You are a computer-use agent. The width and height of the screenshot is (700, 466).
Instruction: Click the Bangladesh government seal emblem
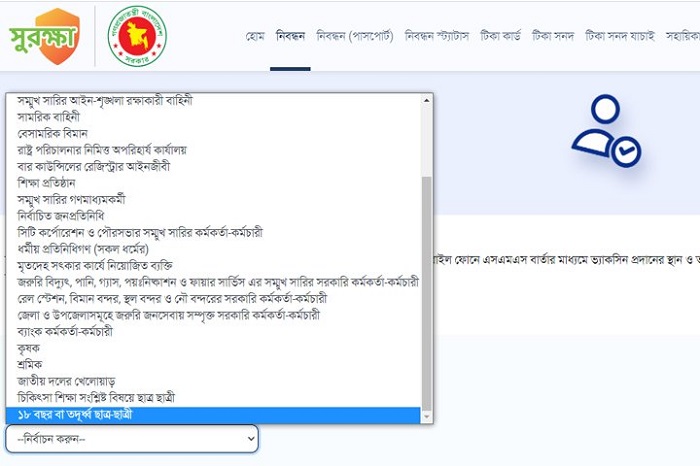137,36
